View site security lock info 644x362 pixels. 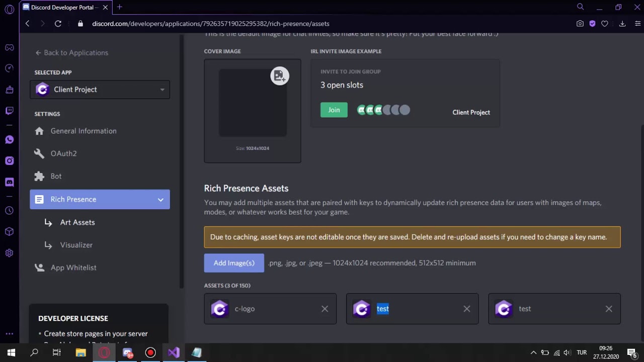click(x=80, y=24)
